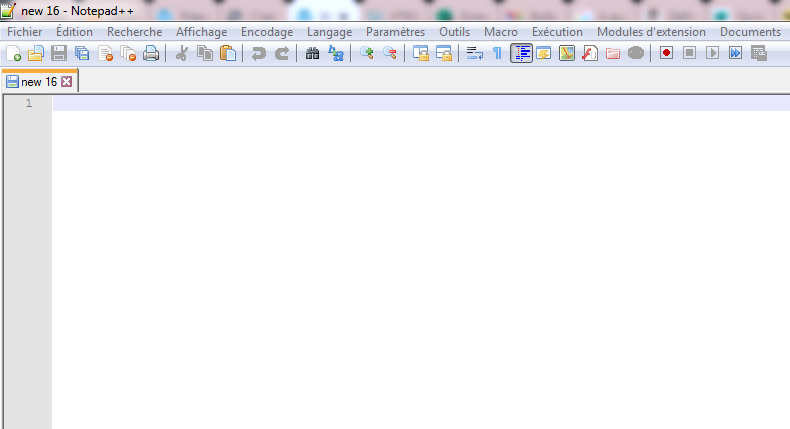Save the current file with the floppy icon

click(59, 53)
